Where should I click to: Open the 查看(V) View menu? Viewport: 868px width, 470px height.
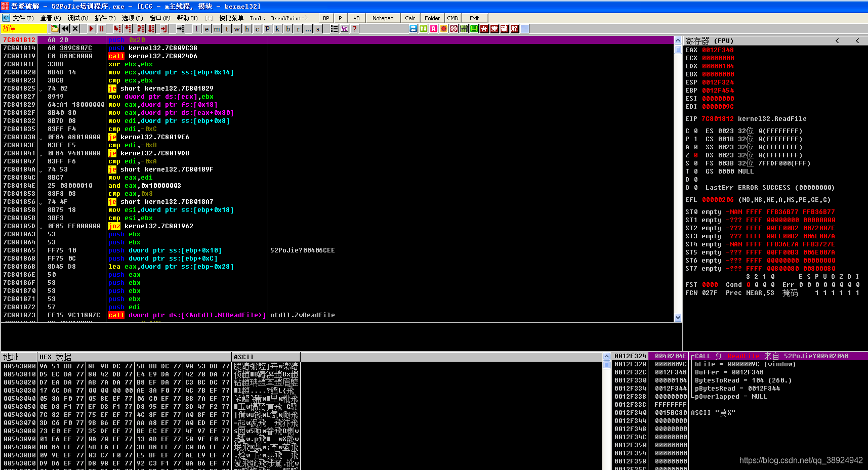(x=50, y=18)
